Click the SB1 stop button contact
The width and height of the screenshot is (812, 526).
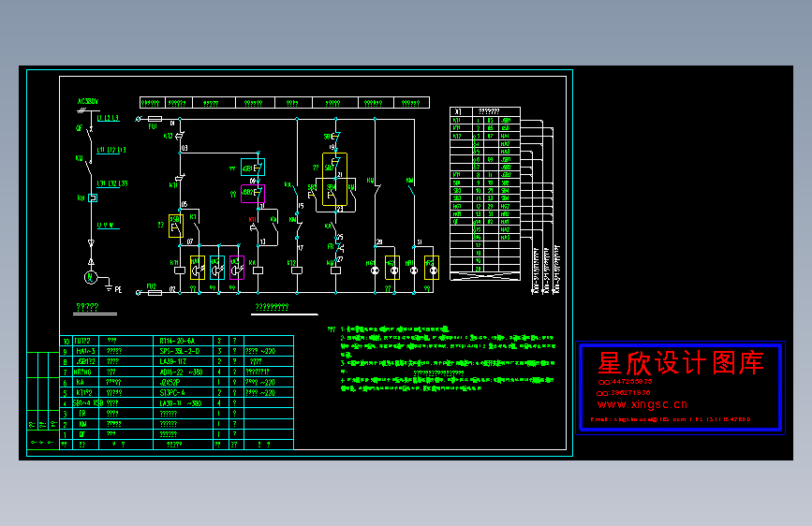pyautogui.click(x=335, y=138)
